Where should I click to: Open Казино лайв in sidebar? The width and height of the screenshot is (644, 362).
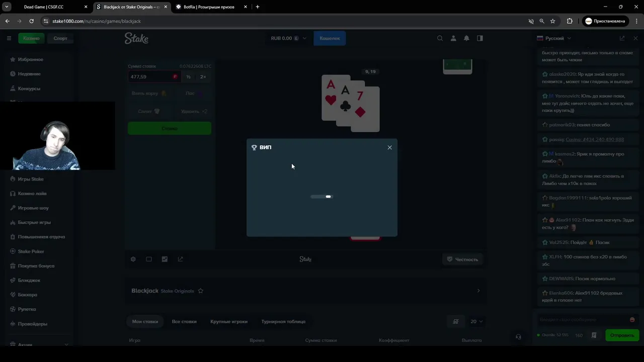(32, 194)
